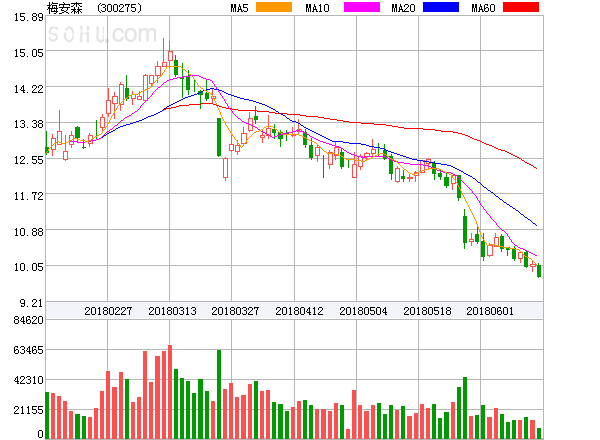This screenshot has height=440, width=600.
Task: Click the 21155 volume axis label
Action: pos(29,410)
